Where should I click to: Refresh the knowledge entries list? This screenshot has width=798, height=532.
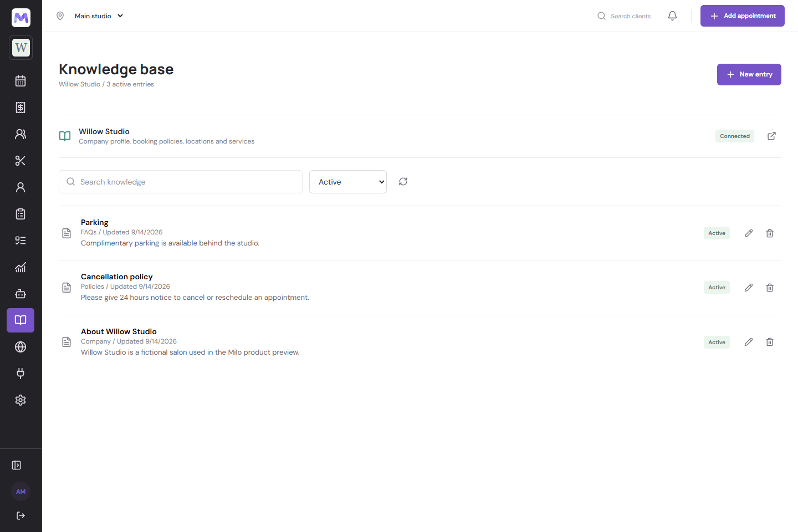403,182
